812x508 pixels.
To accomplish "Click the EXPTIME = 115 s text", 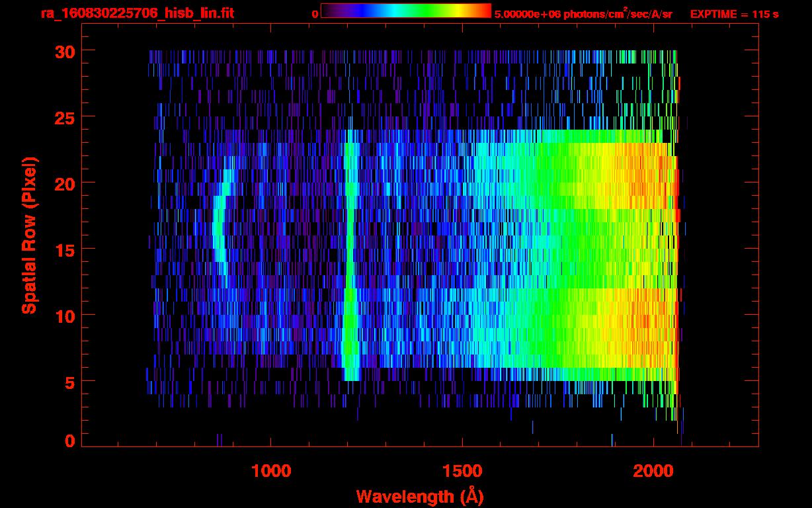I will click(734, 14).
